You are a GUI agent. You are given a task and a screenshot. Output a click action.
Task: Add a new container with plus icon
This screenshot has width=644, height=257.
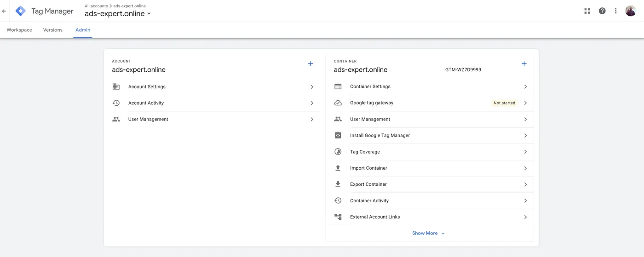coord(524,64)
